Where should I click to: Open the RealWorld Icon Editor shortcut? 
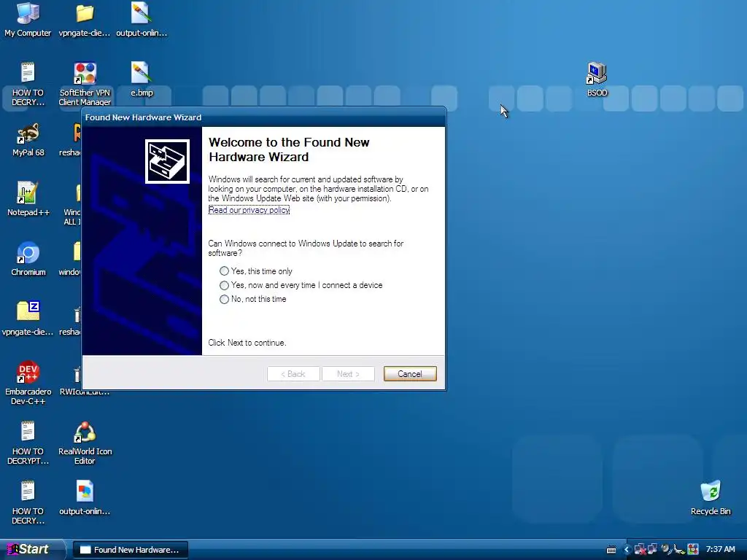85,443
